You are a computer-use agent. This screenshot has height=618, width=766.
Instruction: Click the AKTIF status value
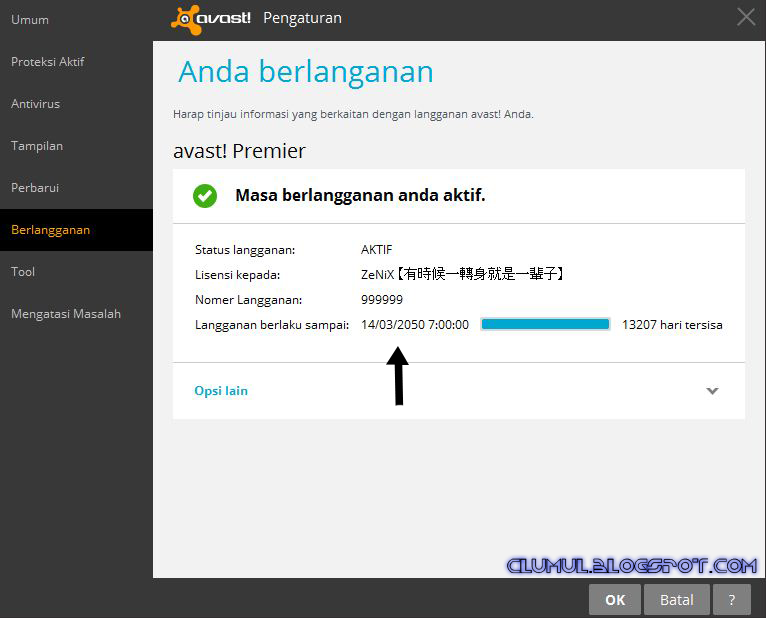pos(376,250)
